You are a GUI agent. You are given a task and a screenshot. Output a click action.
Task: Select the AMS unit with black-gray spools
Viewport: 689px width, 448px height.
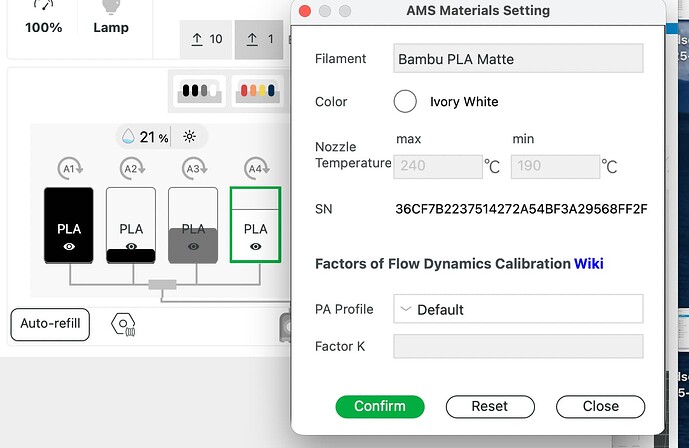tap(199, 91)
